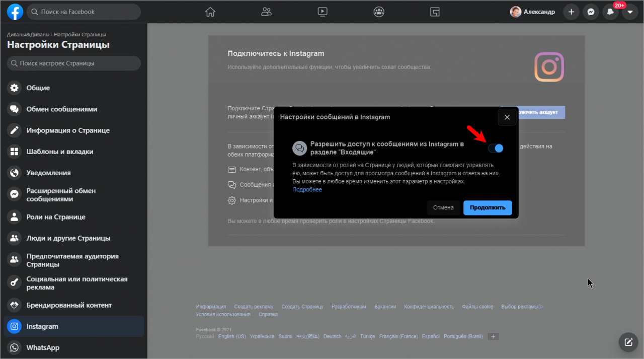Open Создать Страницу footer link

pos(302,307)
